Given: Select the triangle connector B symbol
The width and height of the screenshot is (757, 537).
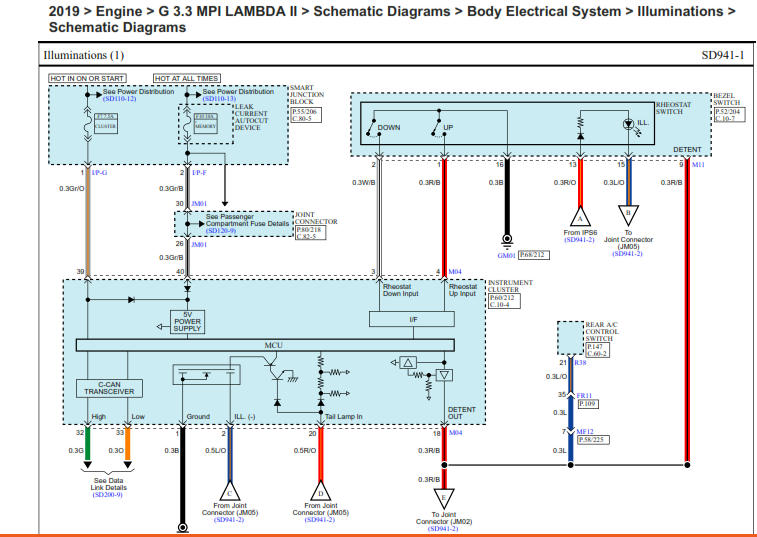Looking at the screenshot, I should pyautogui.click(x=628, y=215).
